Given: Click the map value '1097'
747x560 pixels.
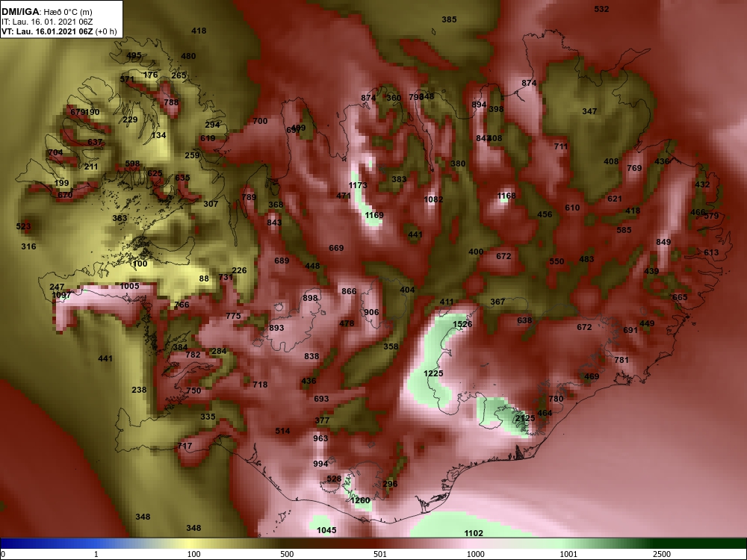Looking at the screenshot, I should [x=61, y=295].
